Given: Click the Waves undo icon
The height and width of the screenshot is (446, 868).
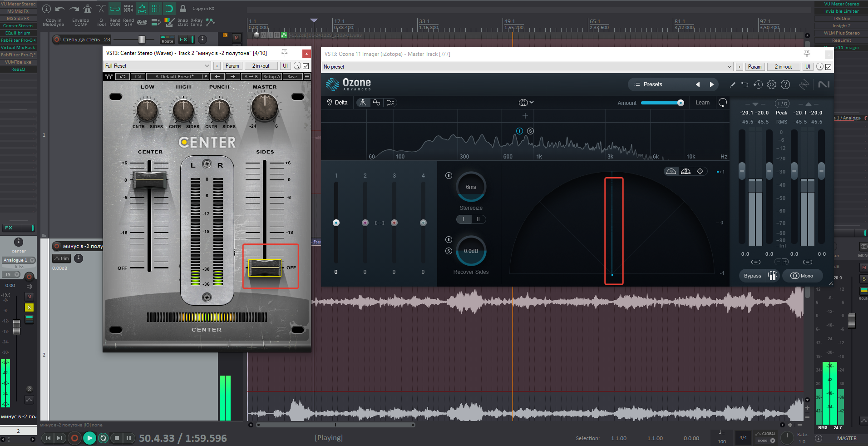Looking at the screenshot, I should tap(122, 77).
